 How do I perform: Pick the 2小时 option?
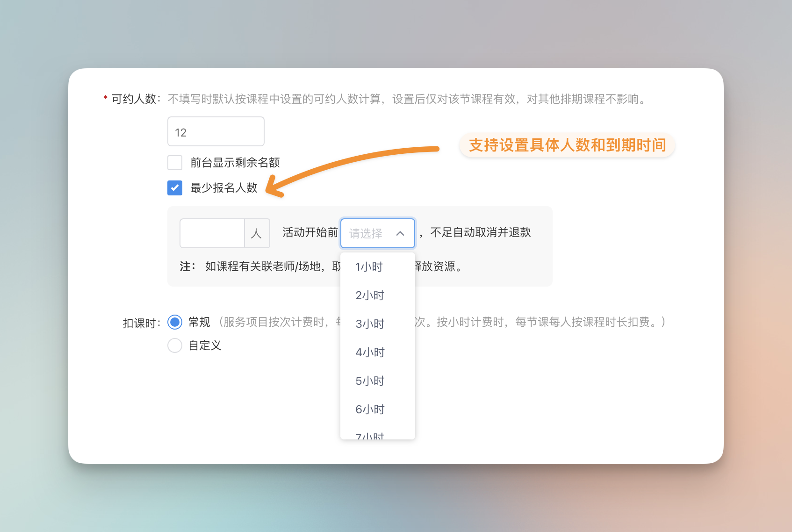click(370, 295)
